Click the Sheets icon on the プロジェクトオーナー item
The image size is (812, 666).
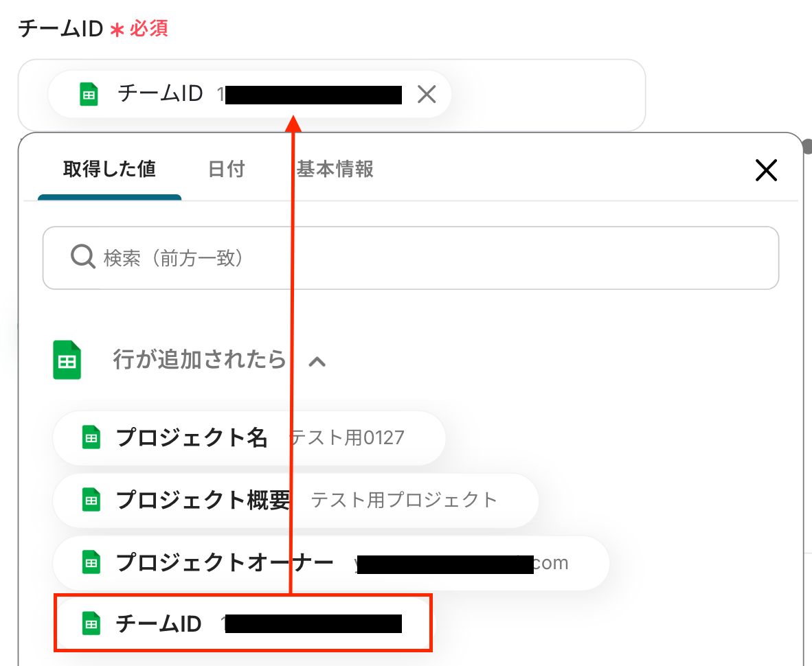pyautogui.click(x=91, y=562)
